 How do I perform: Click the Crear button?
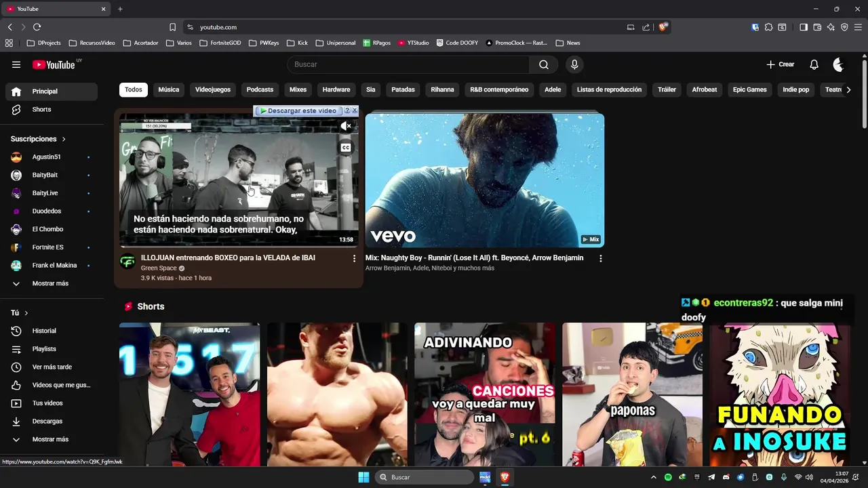780,64
